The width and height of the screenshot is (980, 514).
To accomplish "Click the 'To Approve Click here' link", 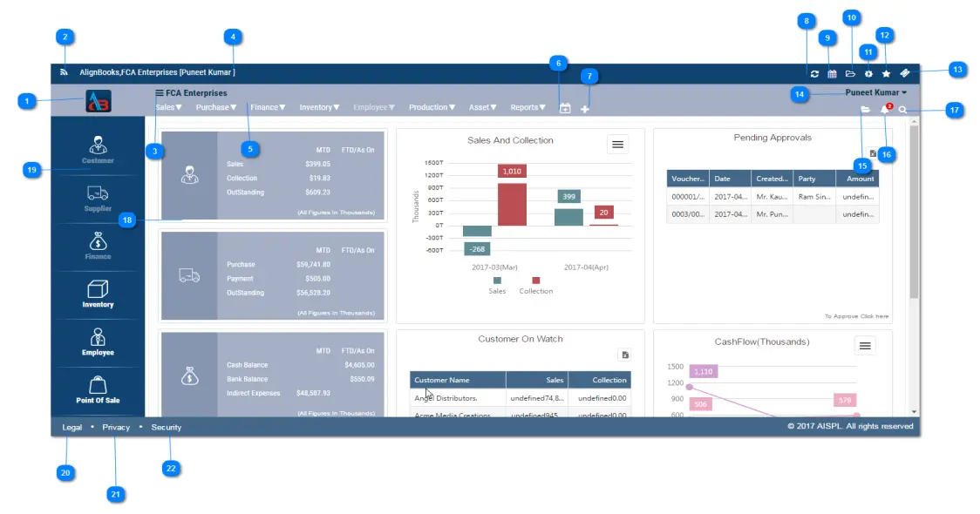I will pyautogui.click(x=856, y=316).
